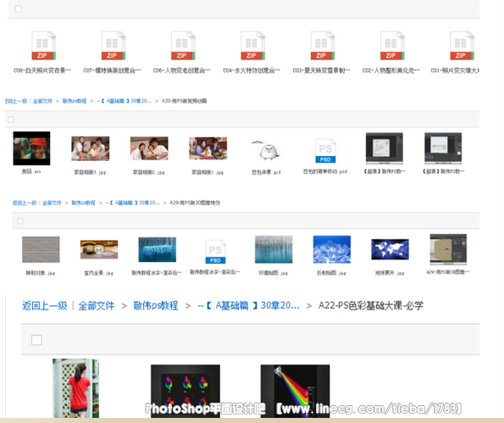Open the C03 zip file icon
Viewport: 504px width, 423px height.
click(323, 46)
